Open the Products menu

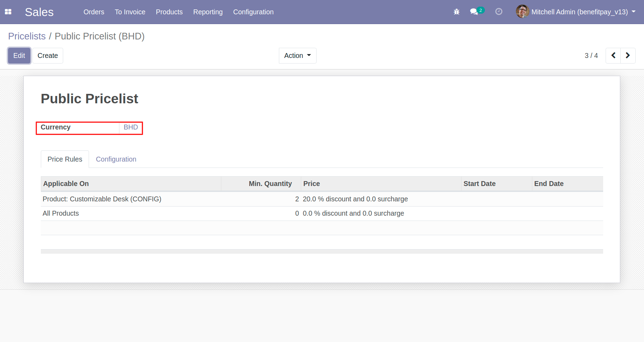tap(169, 12)
